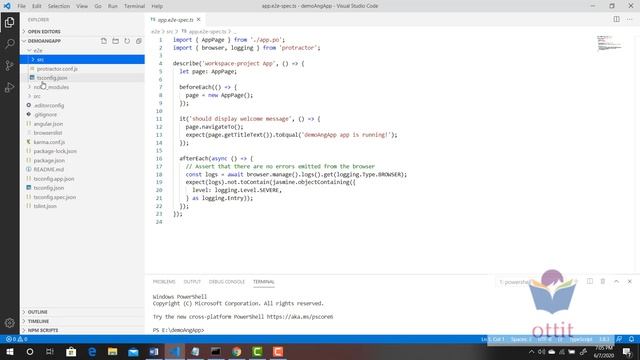Open the Search view in activity bar
The width and height of the screenshot is (640, 360).
click(x=9, y=44)
